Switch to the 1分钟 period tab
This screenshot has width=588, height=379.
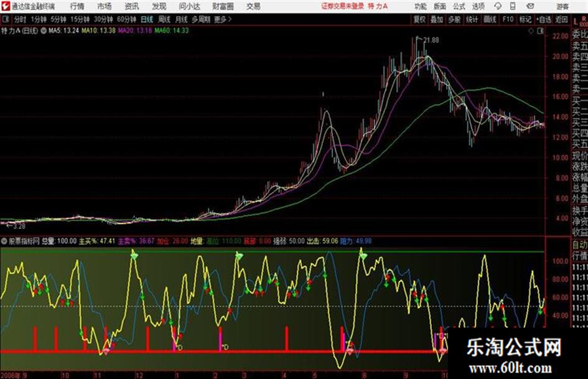coord(38,19)
